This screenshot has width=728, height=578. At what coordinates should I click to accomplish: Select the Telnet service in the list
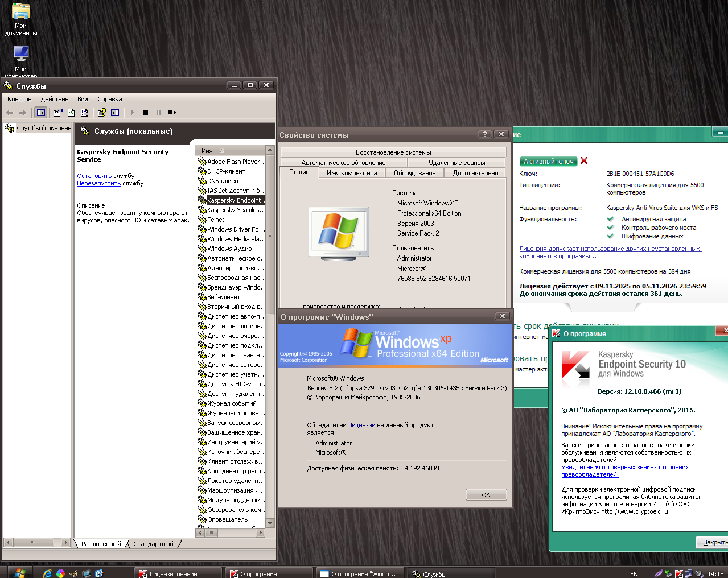[216, 220]
